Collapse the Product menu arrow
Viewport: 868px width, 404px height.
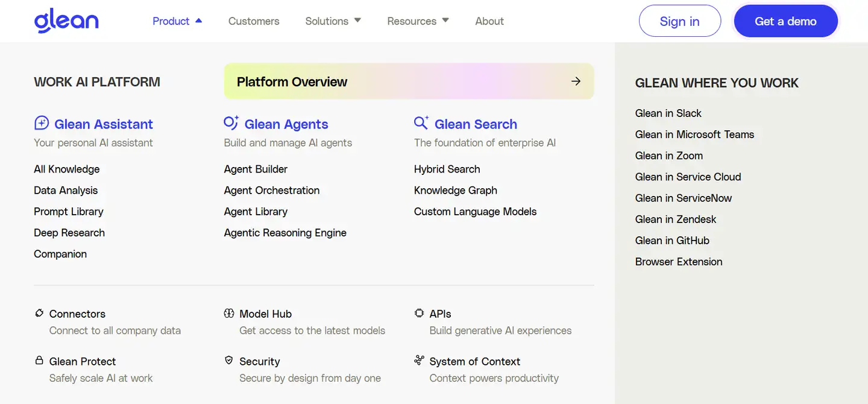coord(199,21)
